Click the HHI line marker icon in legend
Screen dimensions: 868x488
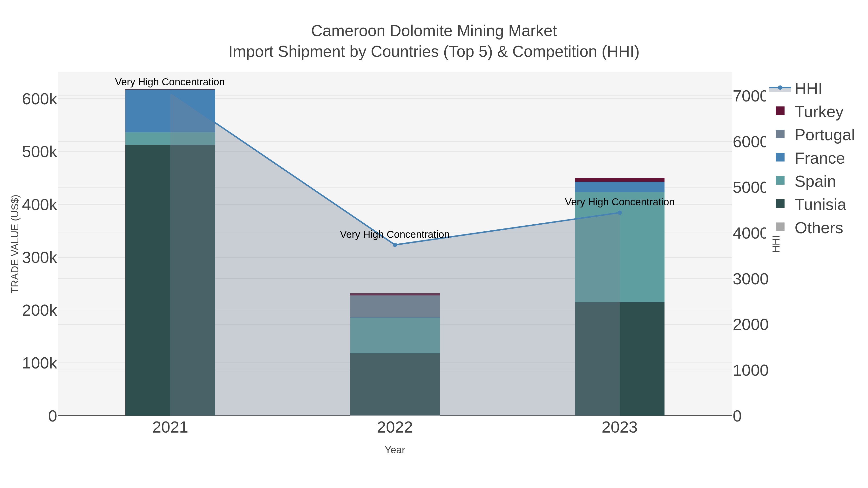coord(780,88)
